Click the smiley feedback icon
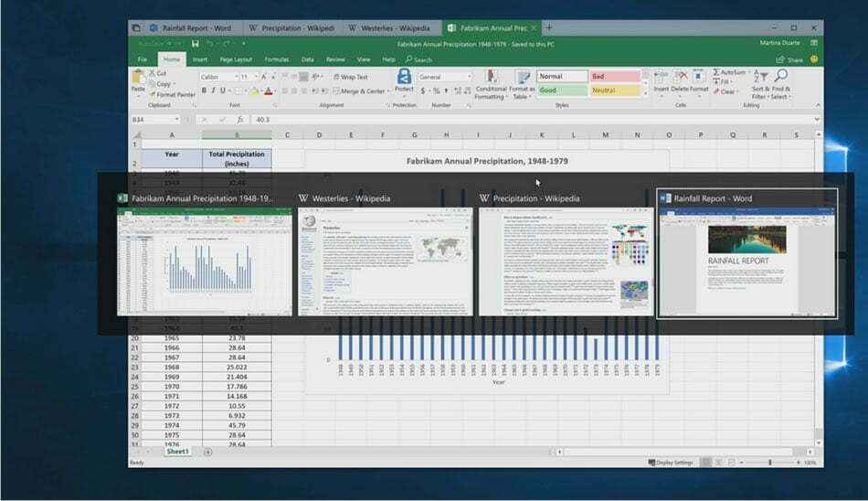 pyautogui.click(x=814, y=59)
